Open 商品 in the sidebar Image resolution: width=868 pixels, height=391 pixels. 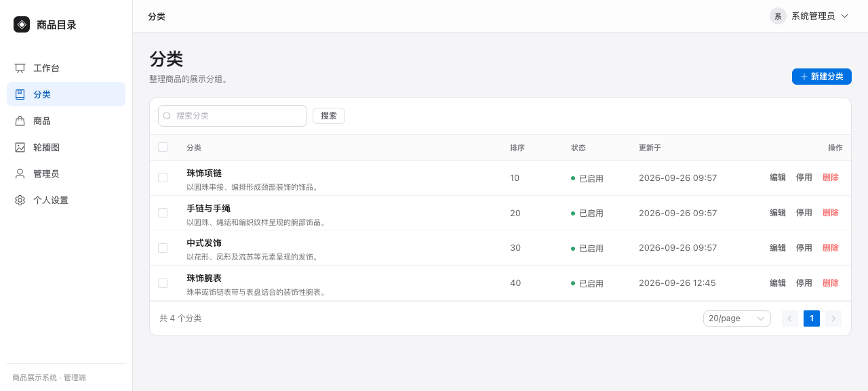tap(66, 121)
